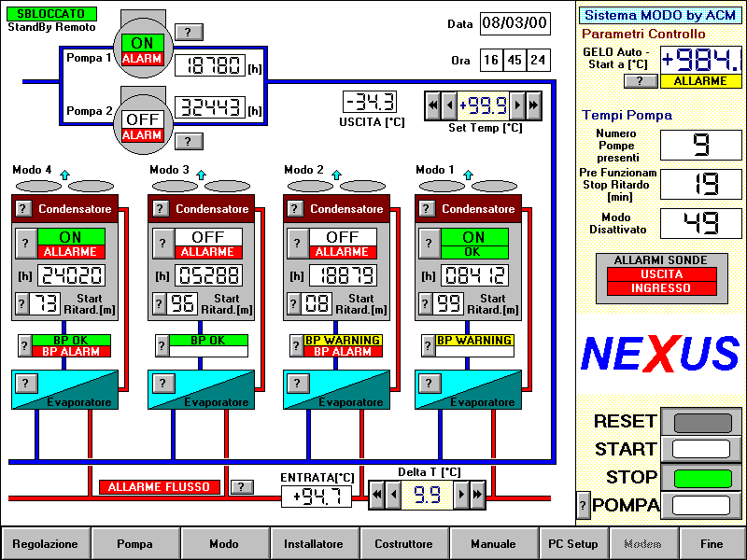
Task: Click the help button below Pompa 2 hours
Action: point(189,141)
